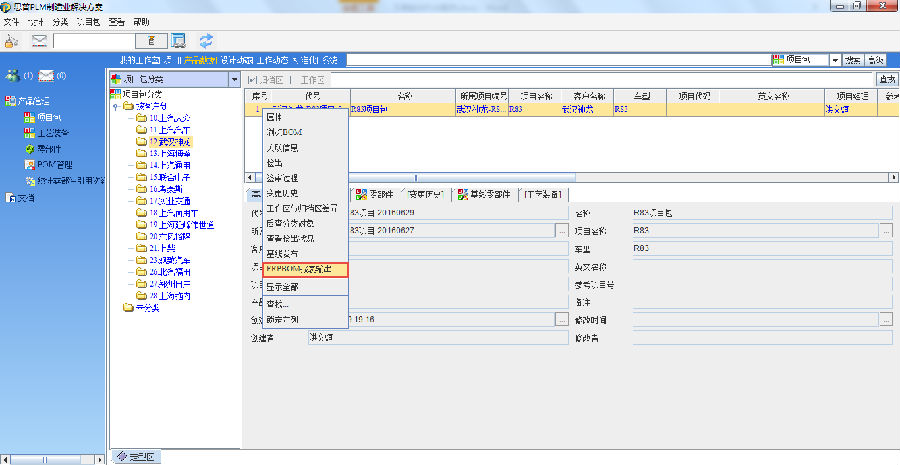Open the search type dropdown arrow
The image size is (900, 465).
[835, 60]
